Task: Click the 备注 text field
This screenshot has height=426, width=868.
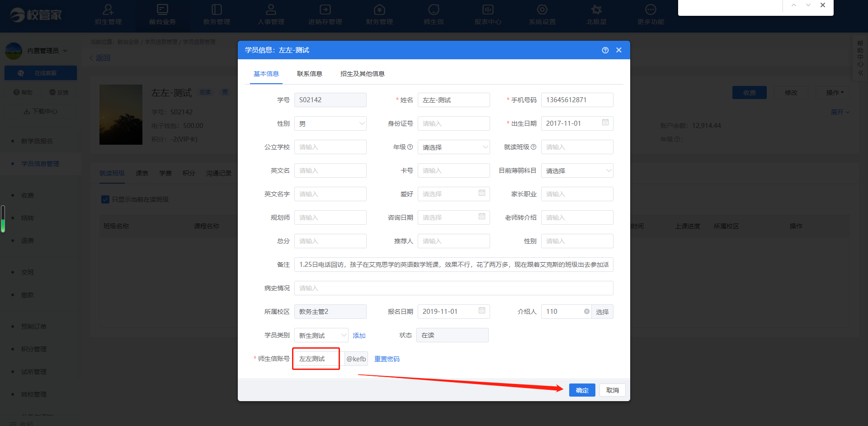Action: (x=454, y=265)
